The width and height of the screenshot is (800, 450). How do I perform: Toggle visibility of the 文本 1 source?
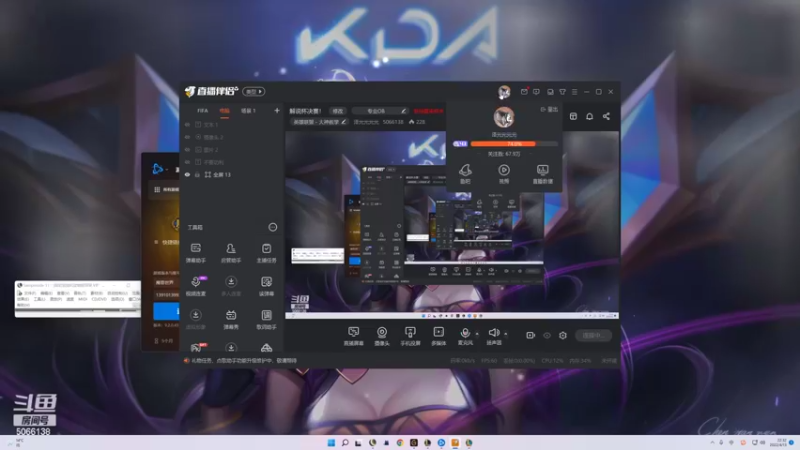(x=187, y=124)
